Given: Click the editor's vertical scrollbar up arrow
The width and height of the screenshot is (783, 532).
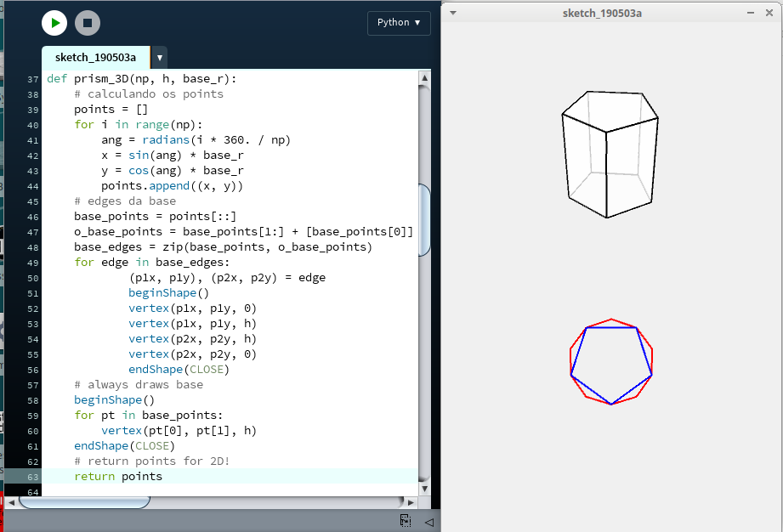Looking at the screenshot, I should pyautogui.click(x=425, y=78).
